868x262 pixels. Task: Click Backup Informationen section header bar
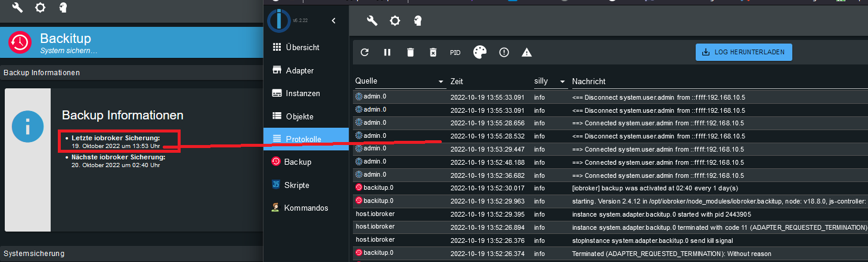(131, 73)
